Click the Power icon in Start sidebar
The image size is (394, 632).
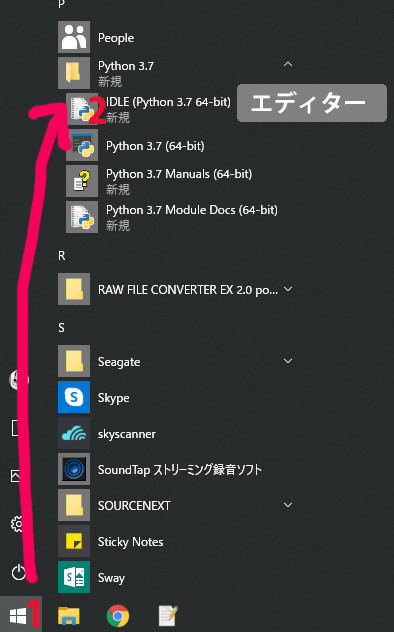pyautogui.click(x=18, y=572)
